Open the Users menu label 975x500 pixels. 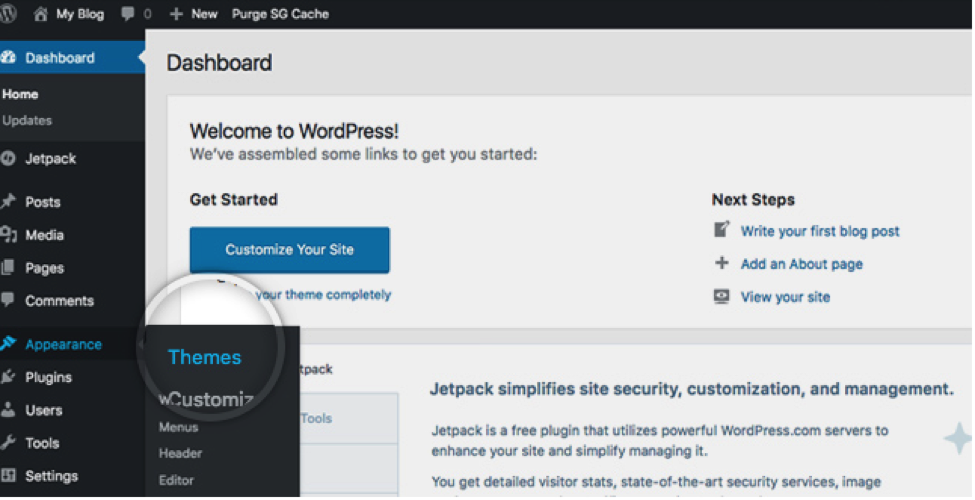[44, 410]
